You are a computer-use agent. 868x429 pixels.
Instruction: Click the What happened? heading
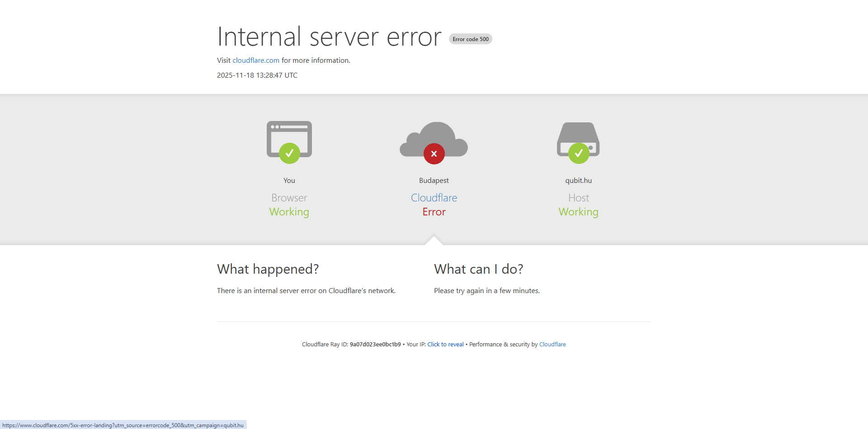pyautogui.click(x=268, y=269)
